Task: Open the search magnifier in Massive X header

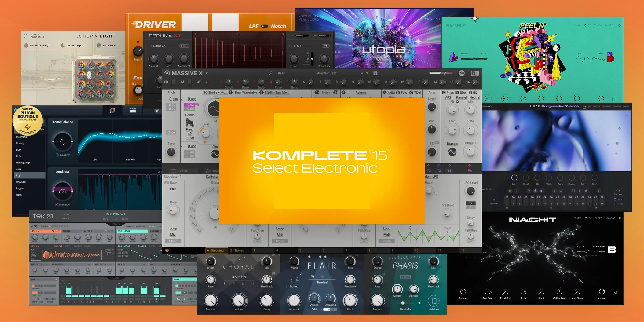Action: pyautogui.click(x=270, y=73)
